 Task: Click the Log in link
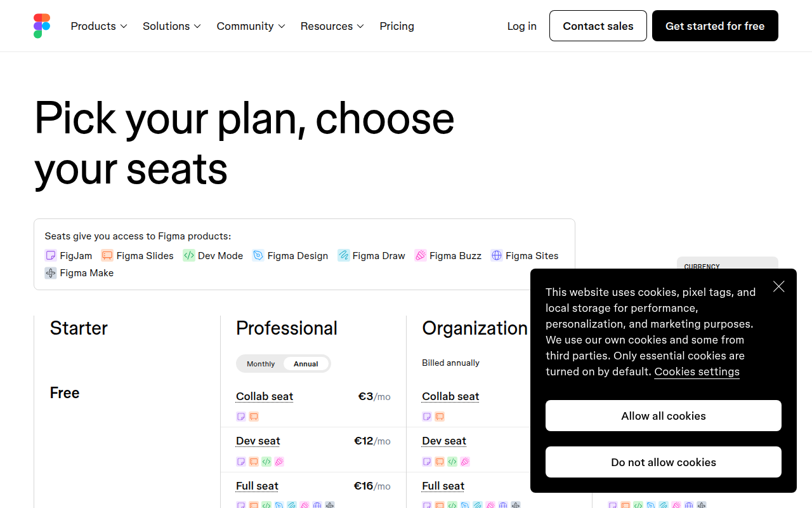tap(521, 26)
